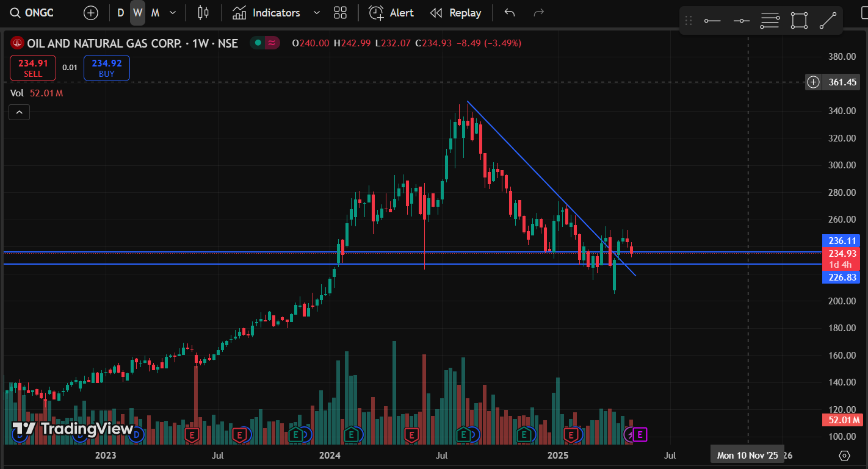Expand the time interval dropdown arrow
The height and width of the screenshot is (469, 868).
pyautogui.click(x=173, y=13)
